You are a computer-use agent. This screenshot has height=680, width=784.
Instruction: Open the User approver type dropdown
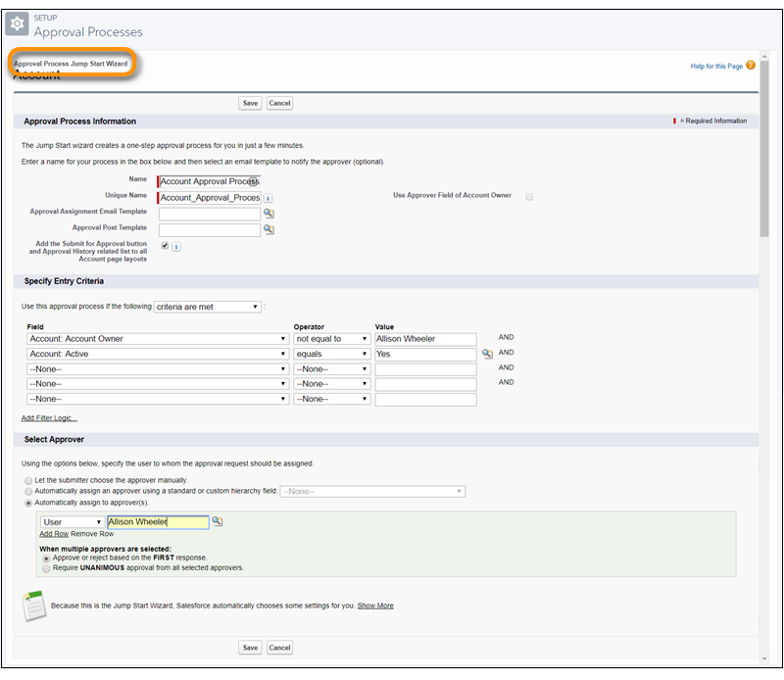tap(73, 522)
